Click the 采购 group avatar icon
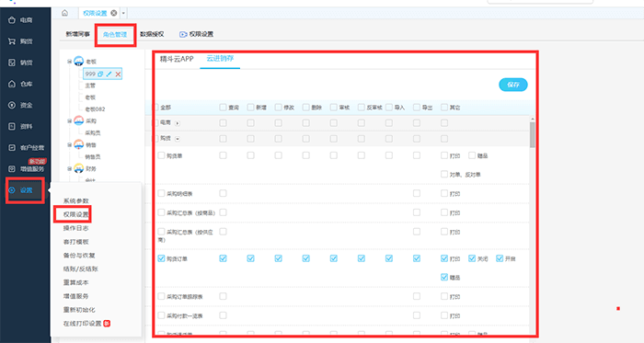Screen dimensions: 644x343 [78, 121]
